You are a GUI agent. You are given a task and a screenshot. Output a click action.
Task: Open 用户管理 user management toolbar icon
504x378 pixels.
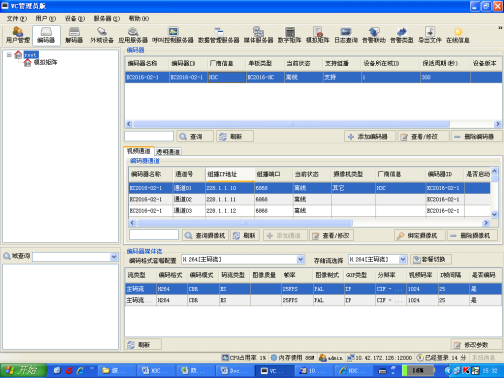[x=18, y=35]
